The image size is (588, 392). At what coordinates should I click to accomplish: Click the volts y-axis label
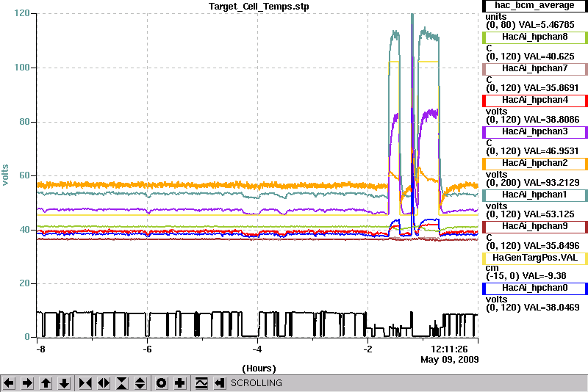pyautogui.click(x=5, y=175)
